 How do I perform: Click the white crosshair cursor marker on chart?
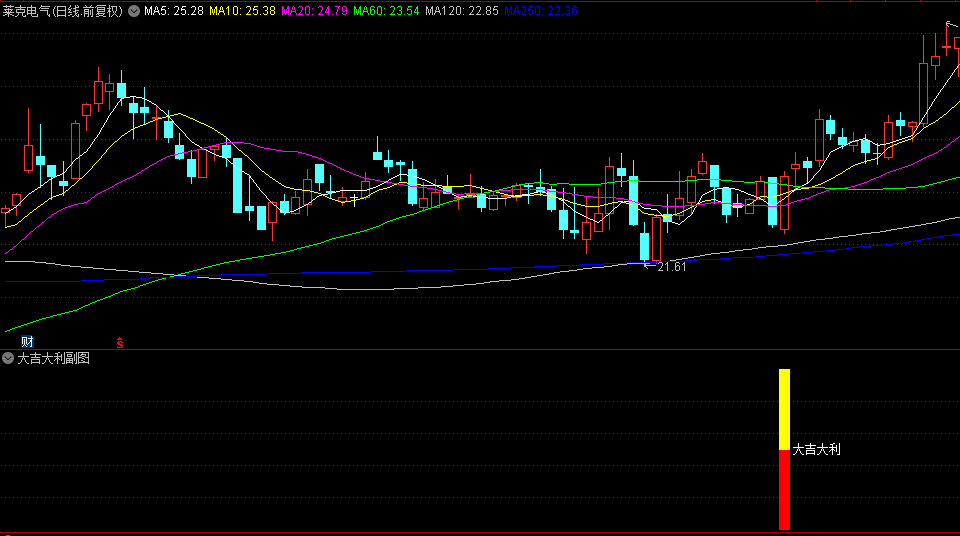[x=354, y=198]
